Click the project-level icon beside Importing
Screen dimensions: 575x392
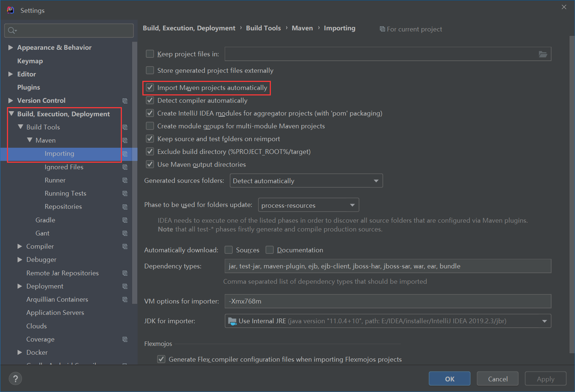coord(125,154)
